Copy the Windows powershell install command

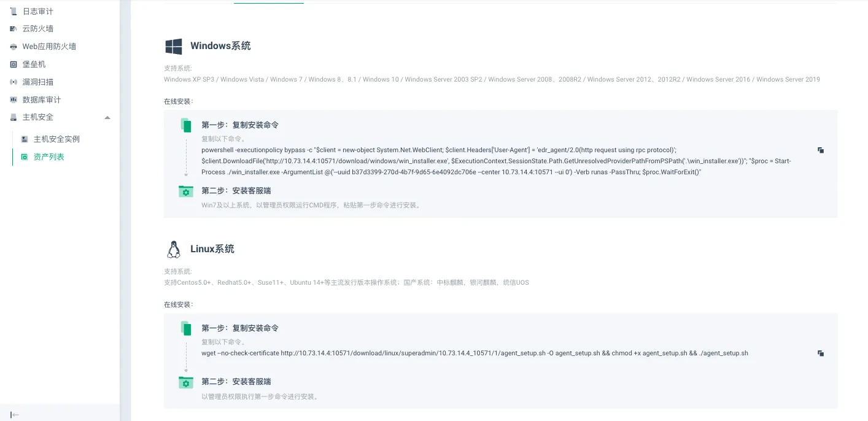tap(821, 150)
